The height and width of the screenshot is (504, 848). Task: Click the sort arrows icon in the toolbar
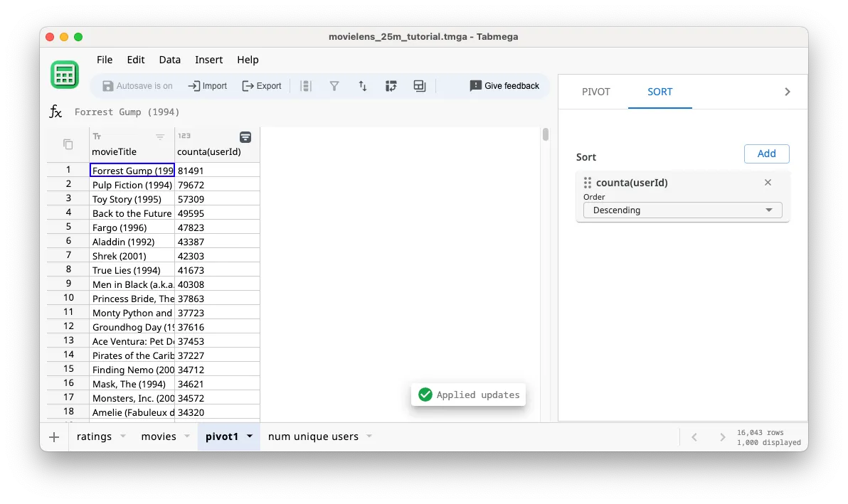(x=363, y=85)
